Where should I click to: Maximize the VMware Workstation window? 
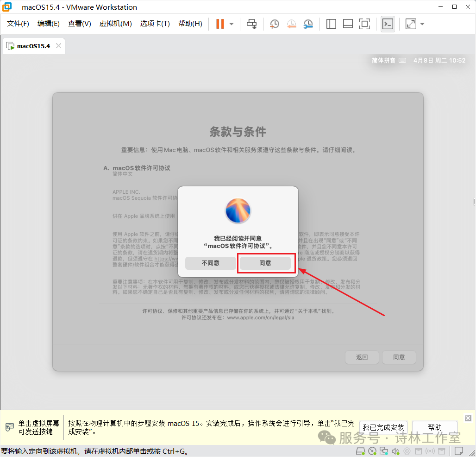[454, 6]
